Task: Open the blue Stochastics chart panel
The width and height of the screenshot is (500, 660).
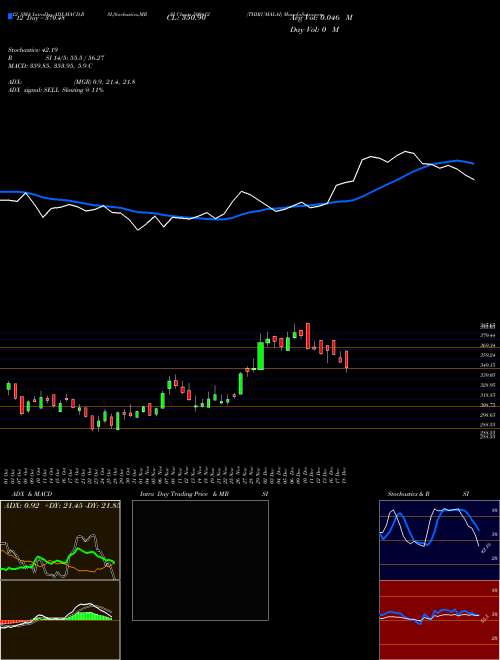Action: (x=439, y=540)
